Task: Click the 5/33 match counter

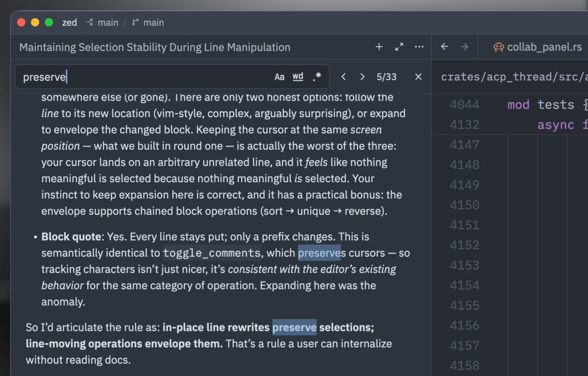Action: click(387, 76)
